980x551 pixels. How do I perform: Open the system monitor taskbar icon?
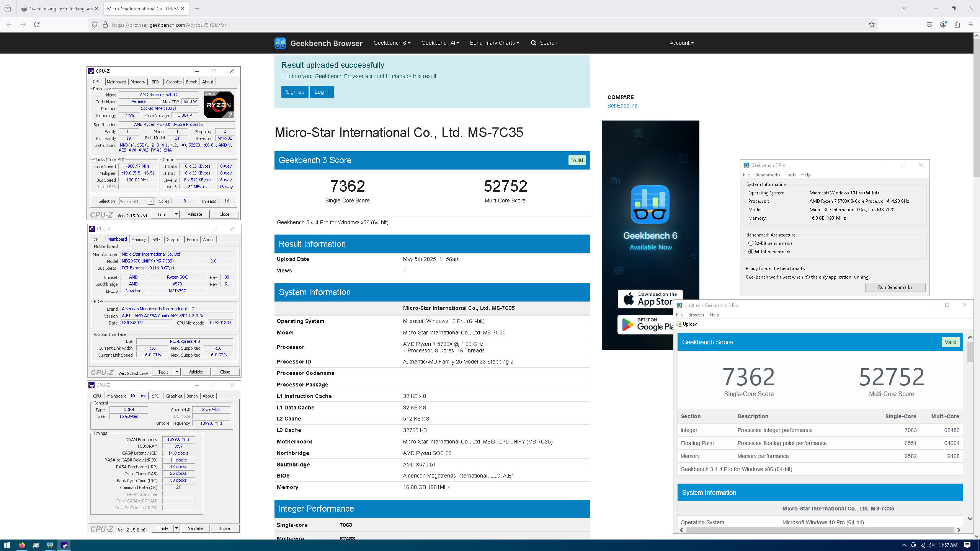pyautogui.click(x=36, y=545)
